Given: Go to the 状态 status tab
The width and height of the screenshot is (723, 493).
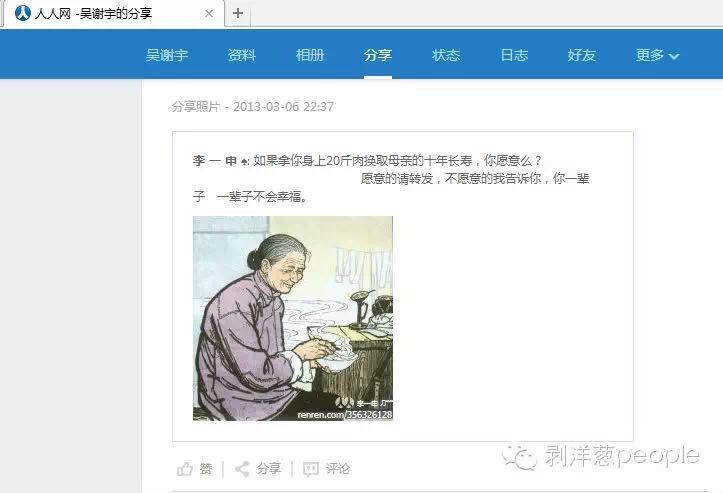Looking at the screenshot, I should tap(446, 55).
